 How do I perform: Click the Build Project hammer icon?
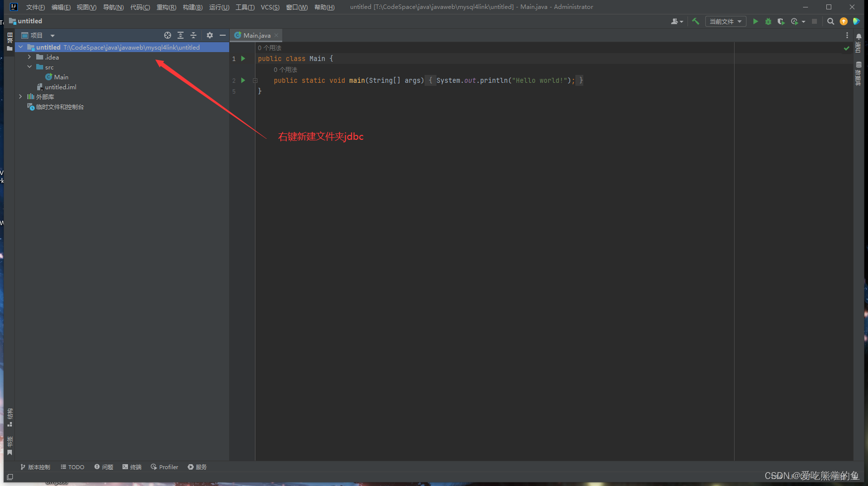[x=695, y=21]
